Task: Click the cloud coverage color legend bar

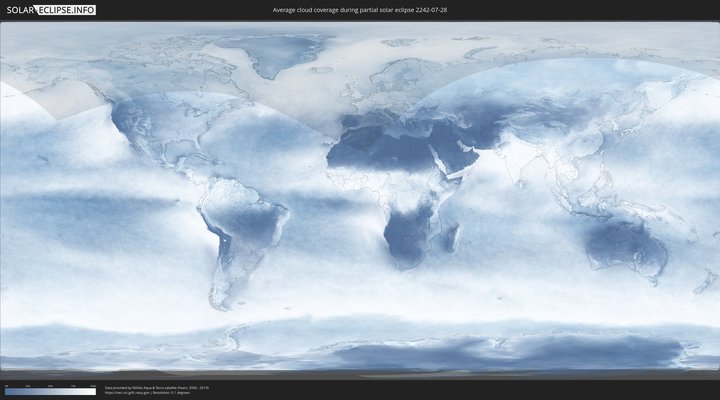Action: [50, 392]
